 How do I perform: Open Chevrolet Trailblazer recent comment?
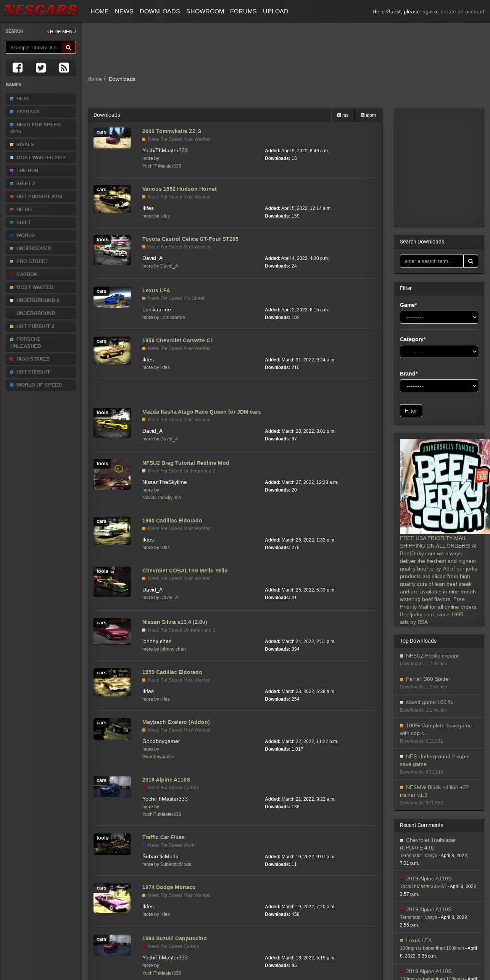[x=428, y=844]
